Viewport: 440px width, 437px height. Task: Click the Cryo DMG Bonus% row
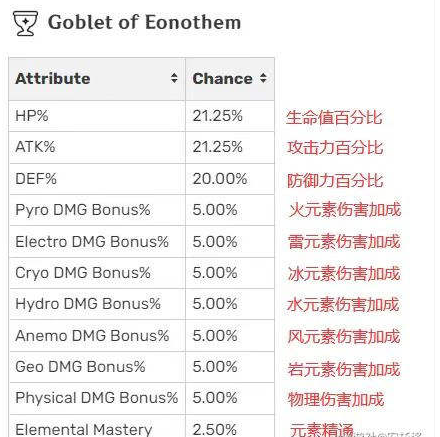pyautogui.click(x=142, y=273)
